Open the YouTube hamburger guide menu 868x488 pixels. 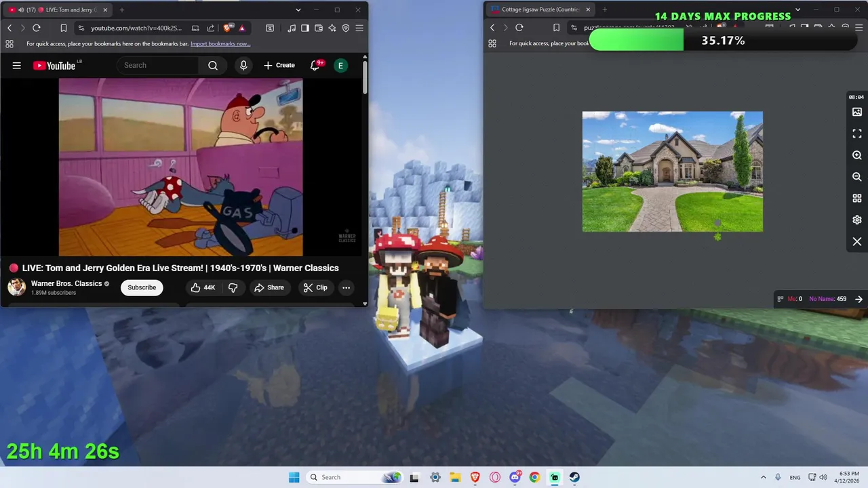click(x=17, y=65)
